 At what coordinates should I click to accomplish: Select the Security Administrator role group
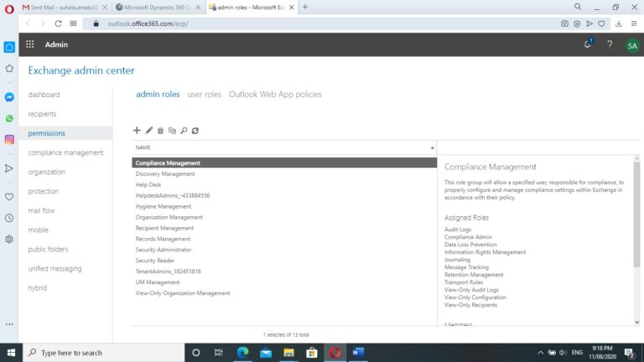pos(284,250)
